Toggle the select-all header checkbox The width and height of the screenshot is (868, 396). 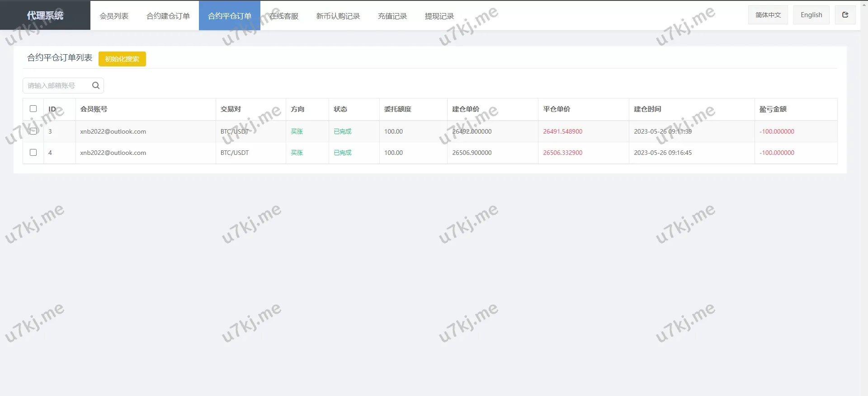[33, 109]
